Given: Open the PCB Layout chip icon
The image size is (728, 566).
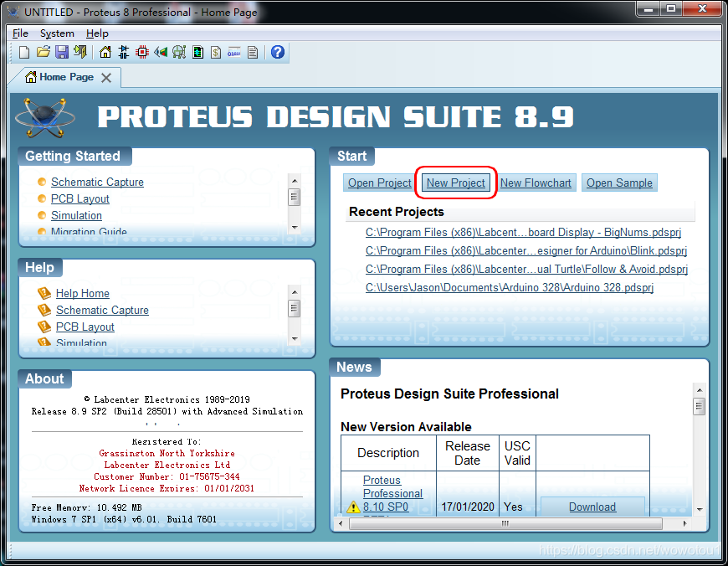Looking at the screenshot, I should click(141, 52).
